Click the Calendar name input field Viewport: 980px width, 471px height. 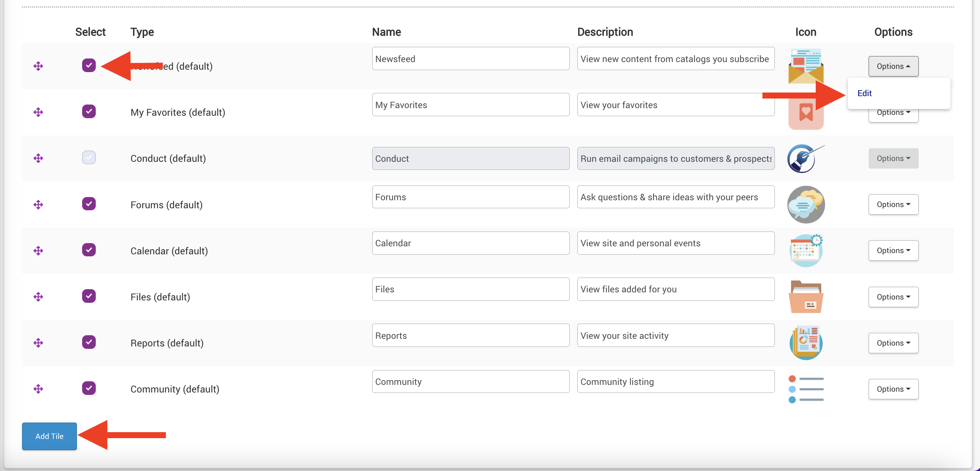click(x=471, y=243)
